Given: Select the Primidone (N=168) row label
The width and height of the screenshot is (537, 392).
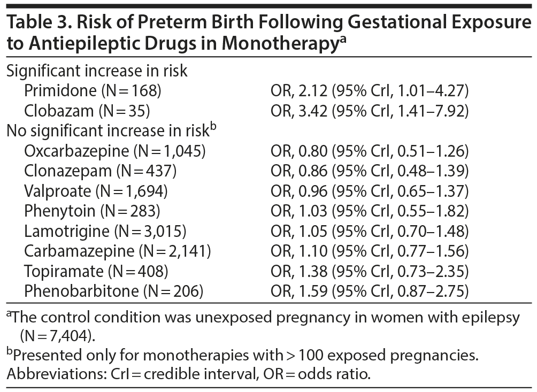Looking at the screenshot, I should [93, 91].
